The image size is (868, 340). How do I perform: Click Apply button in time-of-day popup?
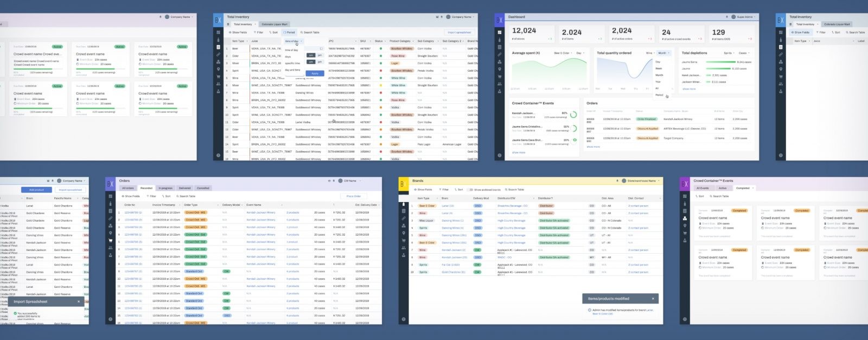[x=315, y=73]
